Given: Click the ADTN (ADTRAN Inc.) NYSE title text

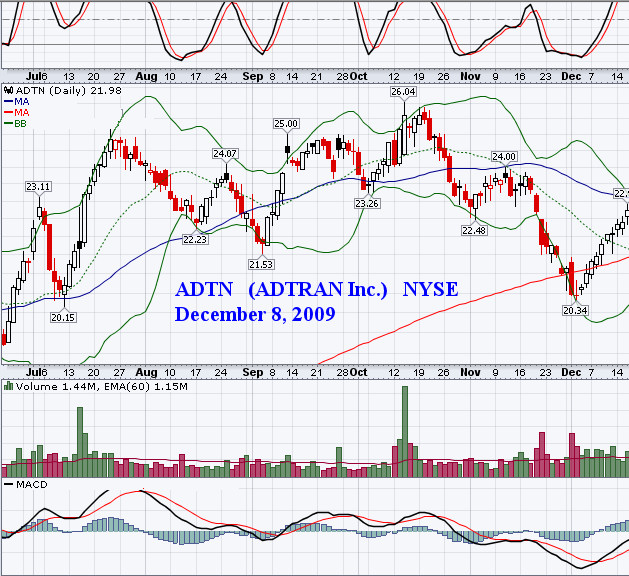Looking at the screenshot, I should coord(317,289).
